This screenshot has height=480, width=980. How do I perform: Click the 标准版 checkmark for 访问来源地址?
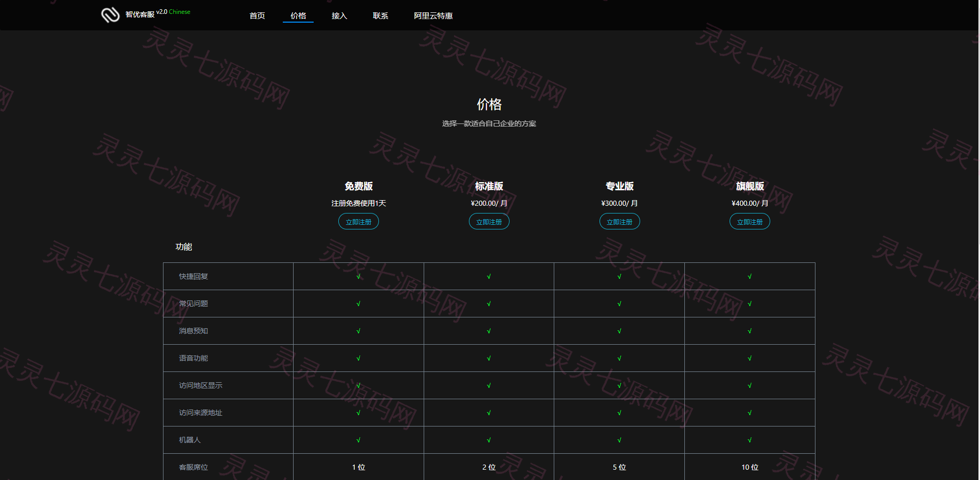click(489, 413)
